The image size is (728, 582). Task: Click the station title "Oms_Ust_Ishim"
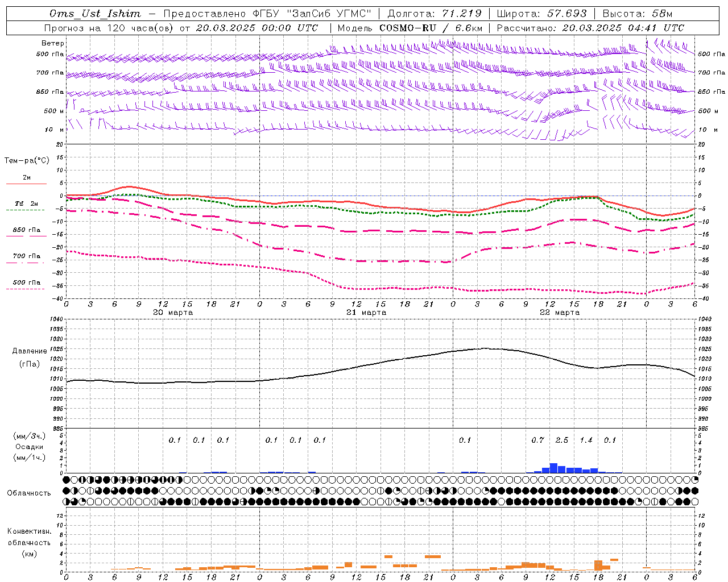tap(95, 14)
